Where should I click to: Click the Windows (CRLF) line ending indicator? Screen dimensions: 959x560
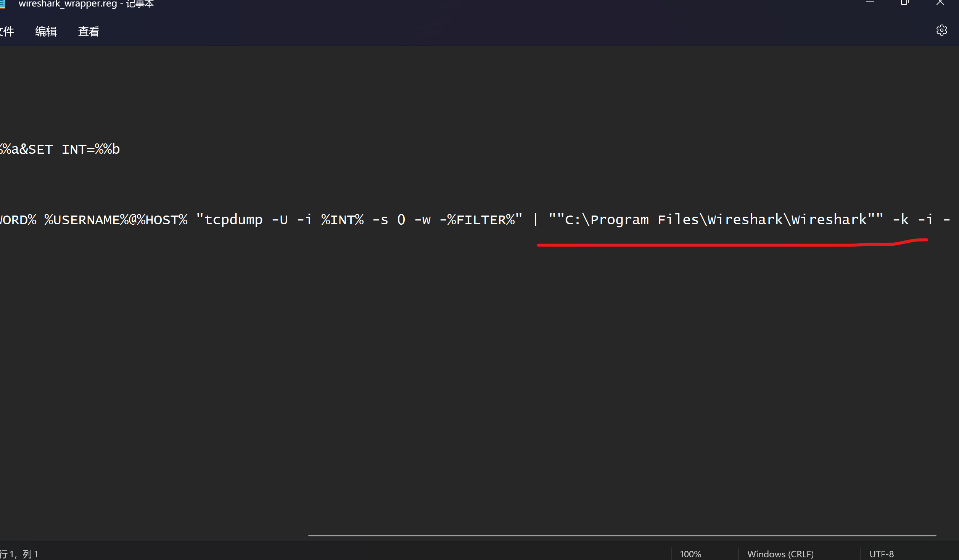(780, 554)
